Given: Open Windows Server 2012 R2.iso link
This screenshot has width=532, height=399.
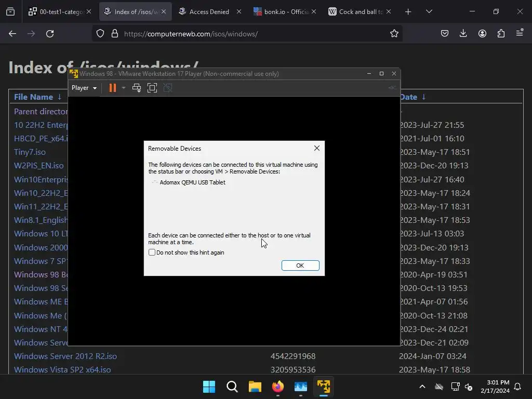Looking at the screenshot, I should 65,356.
